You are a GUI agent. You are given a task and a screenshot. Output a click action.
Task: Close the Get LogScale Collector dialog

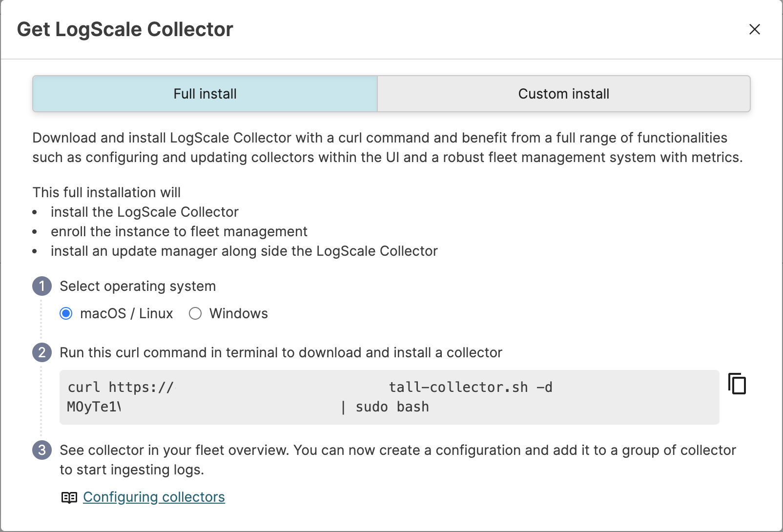coord(755,29)
